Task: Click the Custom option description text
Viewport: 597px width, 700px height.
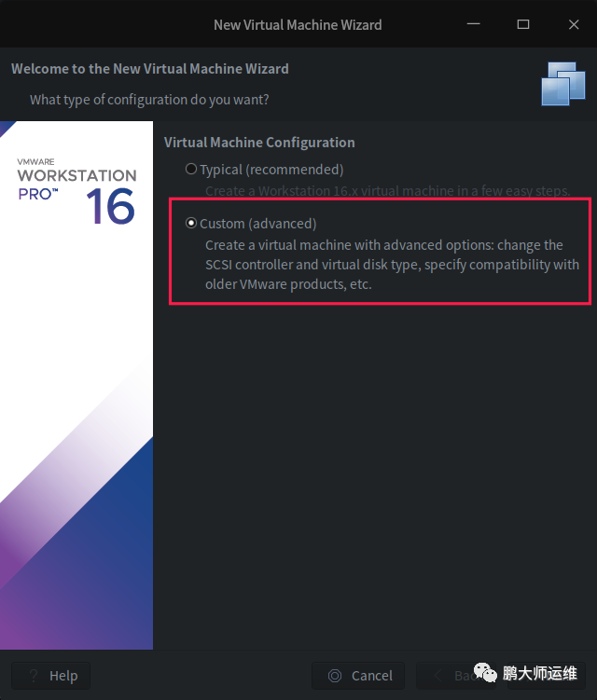Action: click(392, 265)
